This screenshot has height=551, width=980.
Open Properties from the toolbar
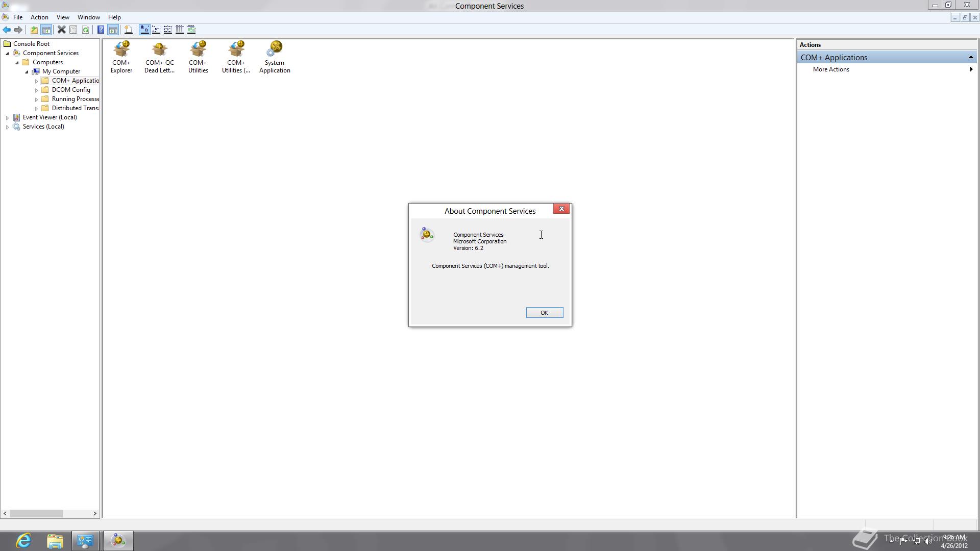(73, 30)
